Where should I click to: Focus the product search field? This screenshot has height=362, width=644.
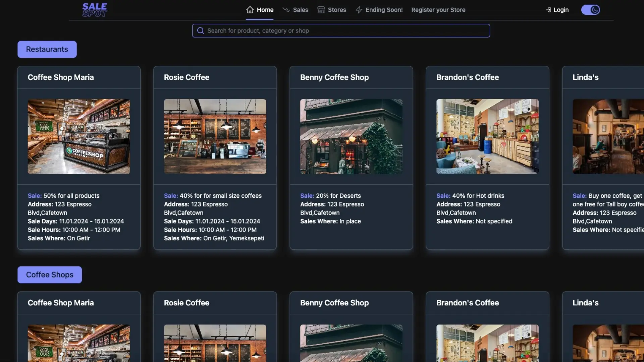coord(345,31)
